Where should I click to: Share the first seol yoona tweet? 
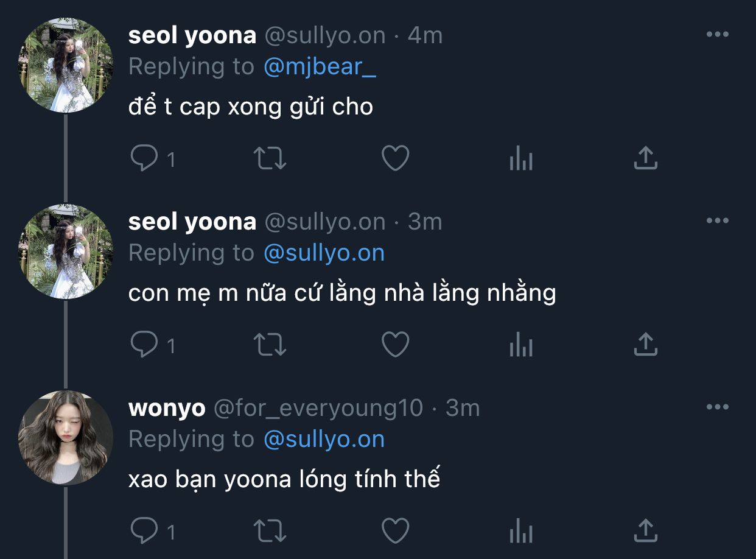coord(645,158)
